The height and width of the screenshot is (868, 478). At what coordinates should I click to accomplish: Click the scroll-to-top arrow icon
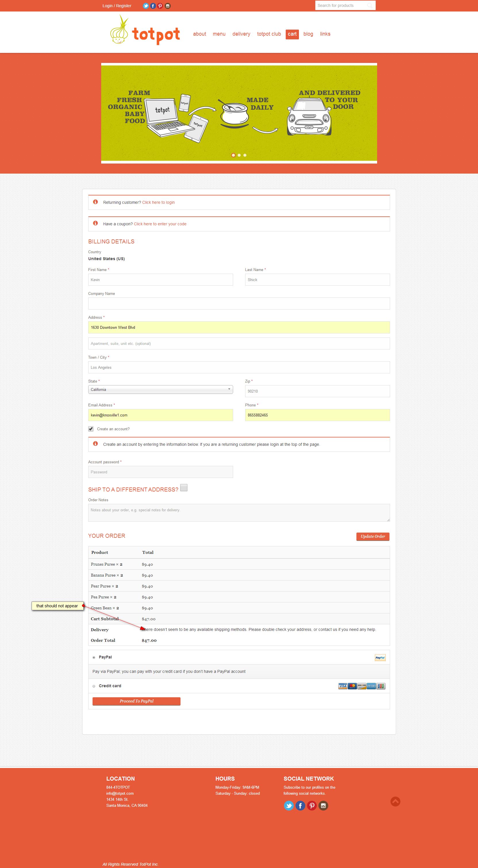pyautogui.click(x=395, y=801)
